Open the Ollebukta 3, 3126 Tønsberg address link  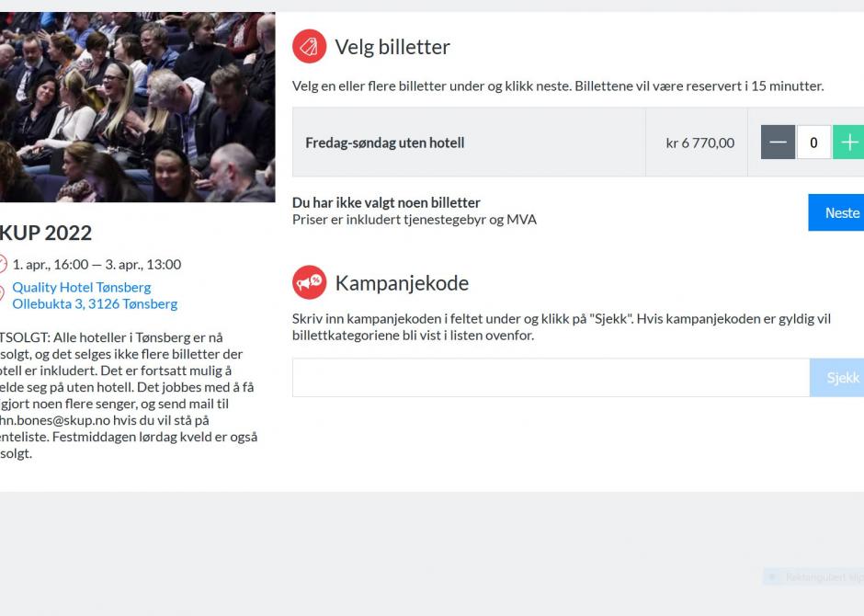(95, 303)
